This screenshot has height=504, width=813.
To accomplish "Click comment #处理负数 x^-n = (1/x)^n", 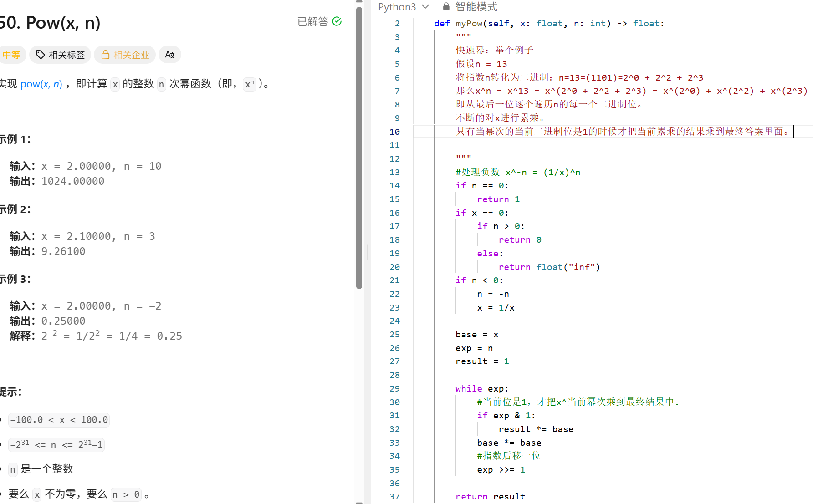I will 518,172.
